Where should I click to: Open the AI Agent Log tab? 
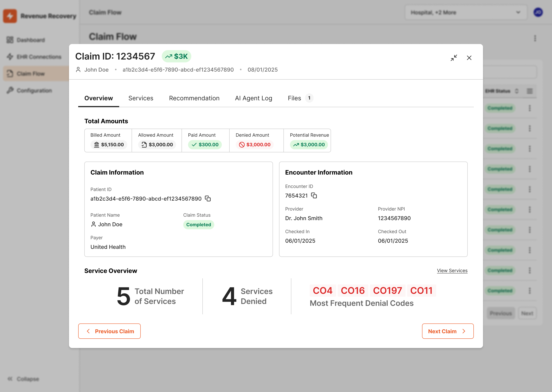click(254, 98)
